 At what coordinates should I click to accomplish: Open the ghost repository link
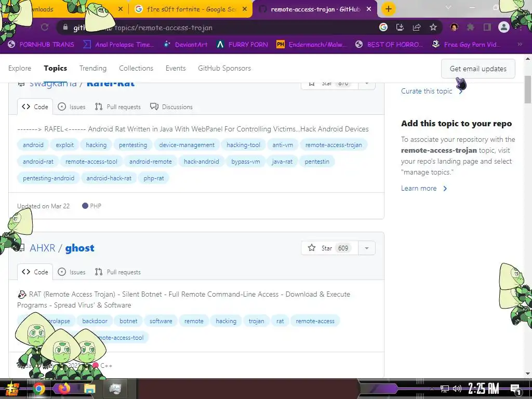tap(79, 248)
